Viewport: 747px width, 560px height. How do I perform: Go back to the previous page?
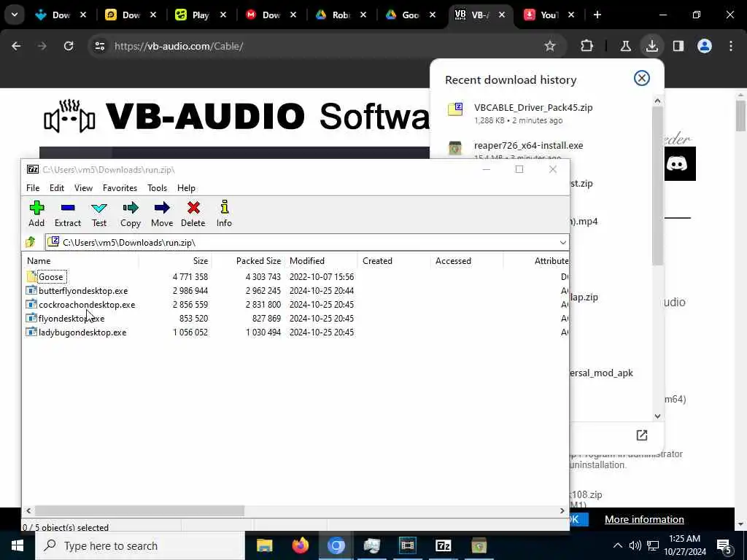click(16, 46)
